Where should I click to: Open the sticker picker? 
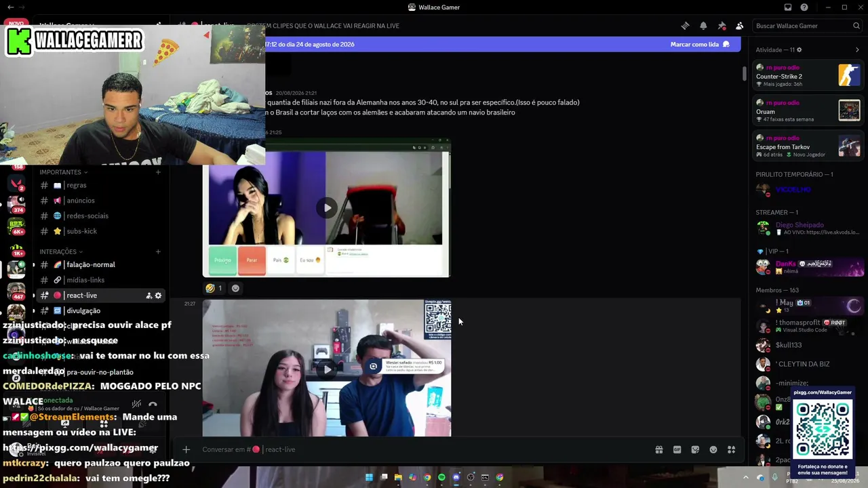pyautogui.click(x=695, y=449)
